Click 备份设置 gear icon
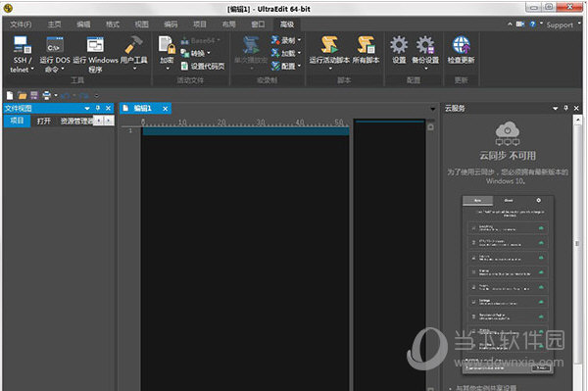 tap(425, 45)
